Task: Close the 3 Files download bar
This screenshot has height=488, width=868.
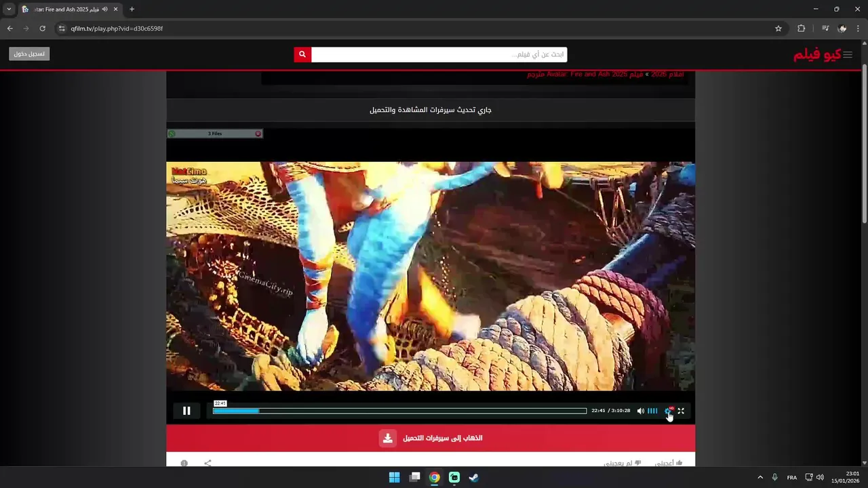Action: [x=258, y=134]
